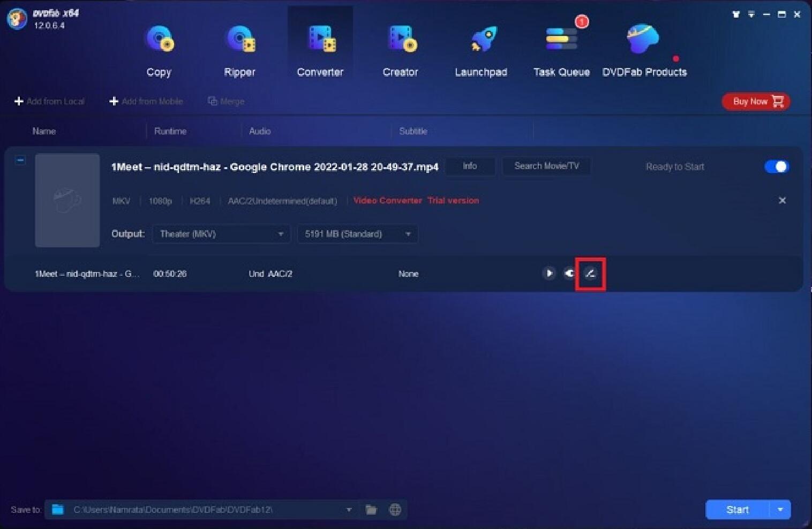This screenshot has width=812, height=529.
Task: Click the Subtitle column header
Action: 413,131
